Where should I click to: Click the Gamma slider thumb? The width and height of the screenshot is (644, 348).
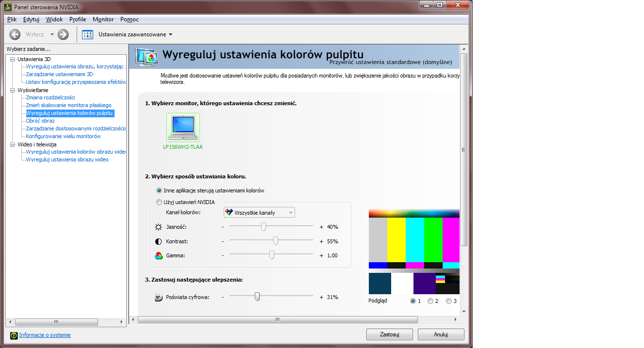pos(272,255)
